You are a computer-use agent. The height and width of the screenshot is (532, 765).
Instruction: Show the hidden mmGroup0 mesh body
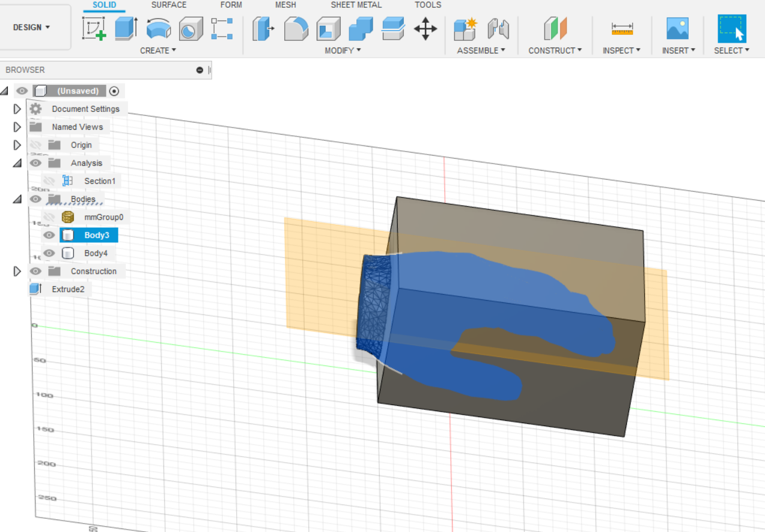pos(49,217)
